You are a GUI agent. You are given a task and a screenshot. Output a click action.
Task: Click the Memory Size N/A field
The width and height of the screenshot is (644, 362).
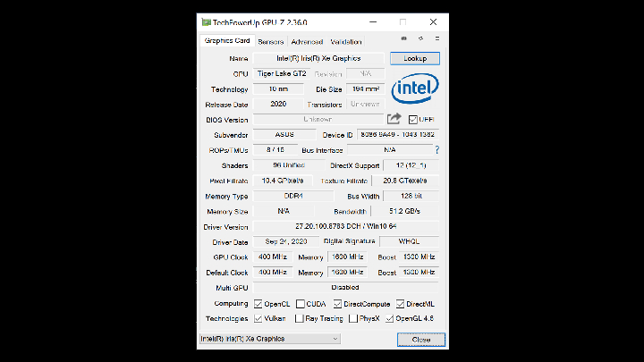[x=284, y=211]
